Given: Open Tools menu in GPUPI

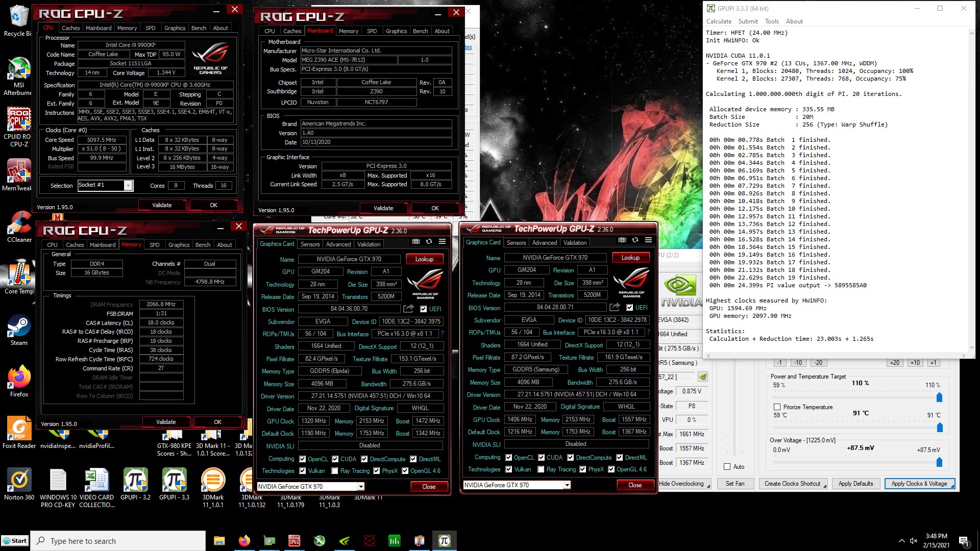Looking at the screenshot, I should pos(772,21).
